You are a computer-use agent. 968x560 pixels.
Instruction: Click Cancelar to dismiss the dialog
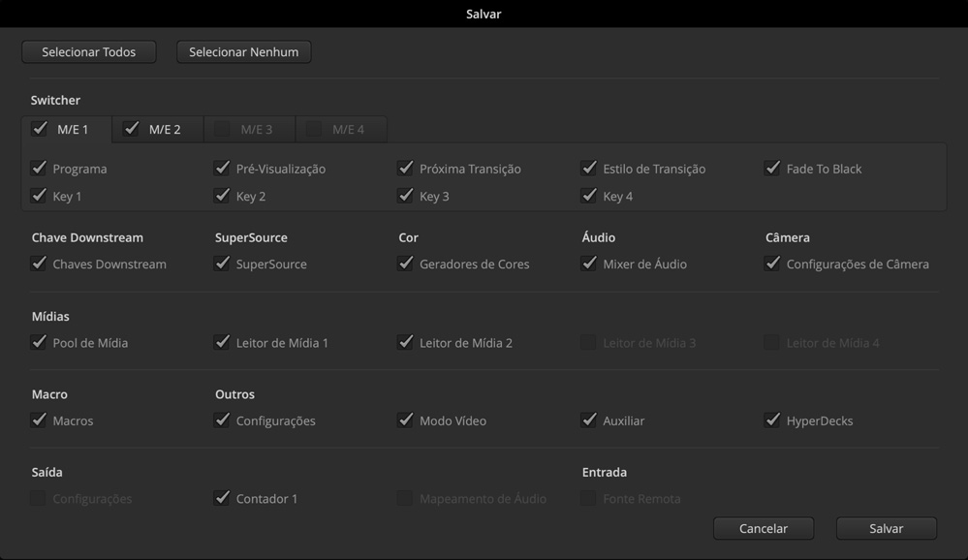pos(763,528)
